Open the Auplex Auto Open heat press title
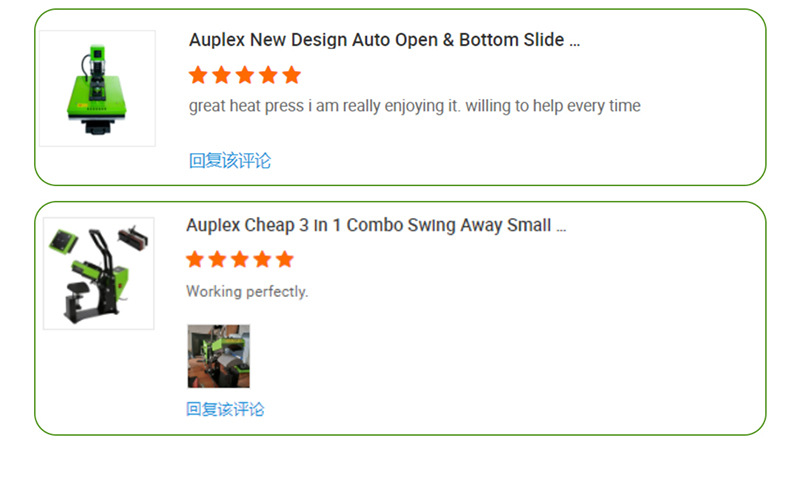Viewport: 800px width, 484px height. click(x=384, y=40)
